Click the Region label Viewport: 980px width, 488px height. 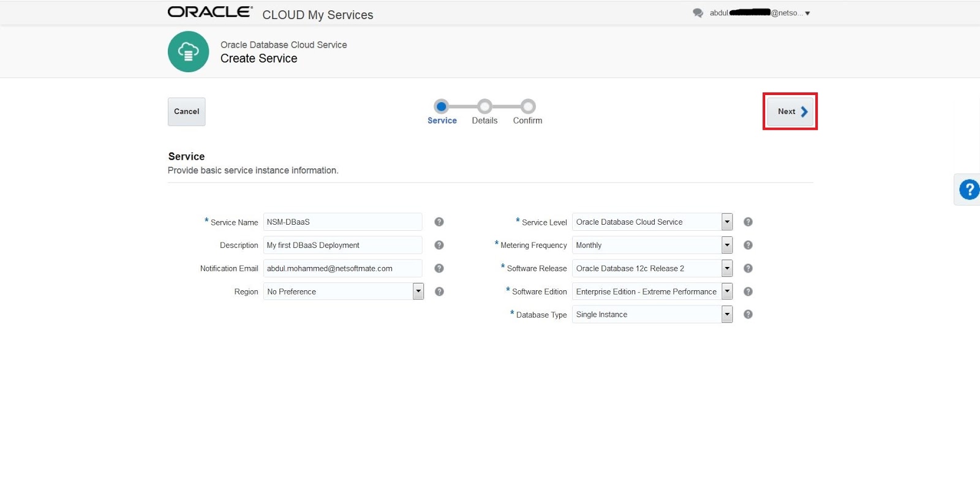click(246, 291)
